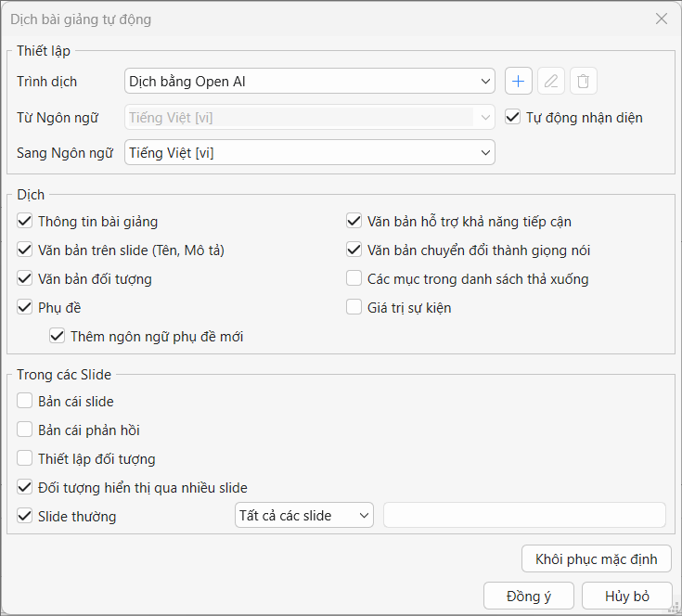Viewport: 682px width, 616px height.
Task: Disable Tự động nhận diện checkbox
Action: (x=512, y=117)
